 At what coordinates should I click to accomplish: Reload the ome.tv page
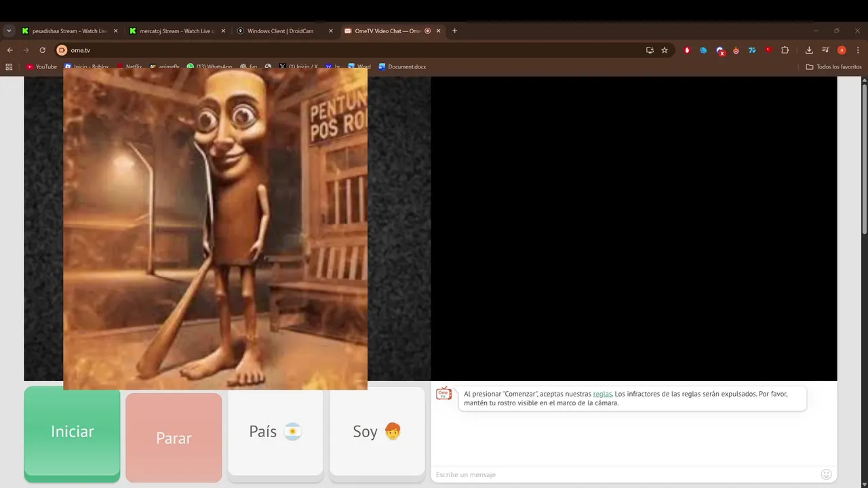click(x=42, y=50)
